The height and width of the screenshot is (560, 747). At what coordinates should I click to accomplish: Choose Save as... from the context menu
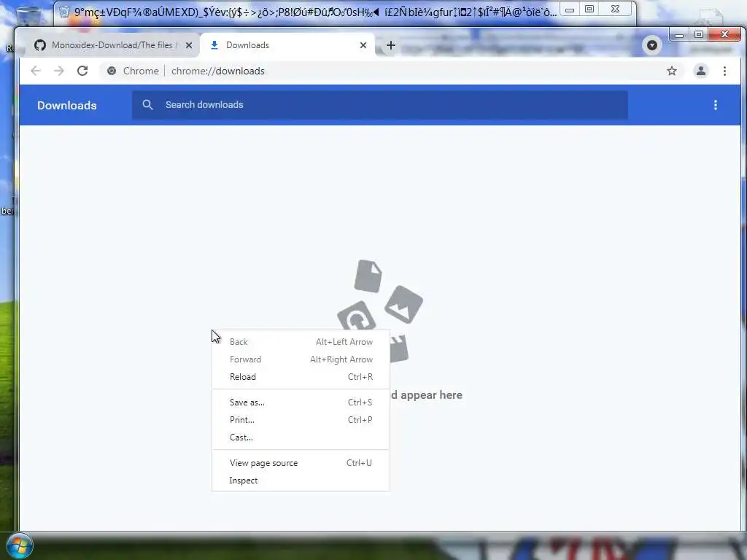tap(301, 402)
